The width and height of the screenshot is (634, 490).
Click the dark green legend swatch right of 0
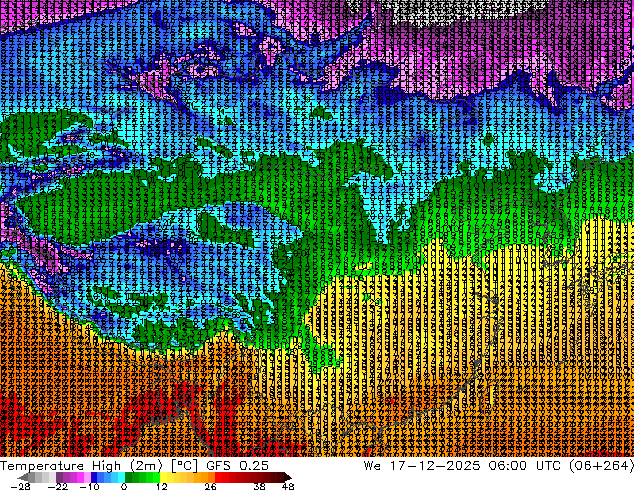[x=129, y=477]
